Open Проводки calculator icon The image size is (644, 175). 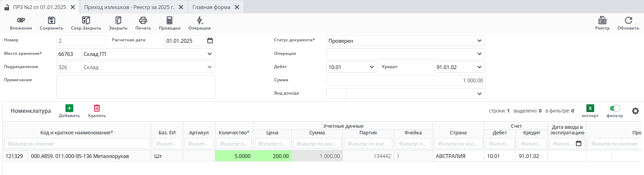[x=169, y=20]
